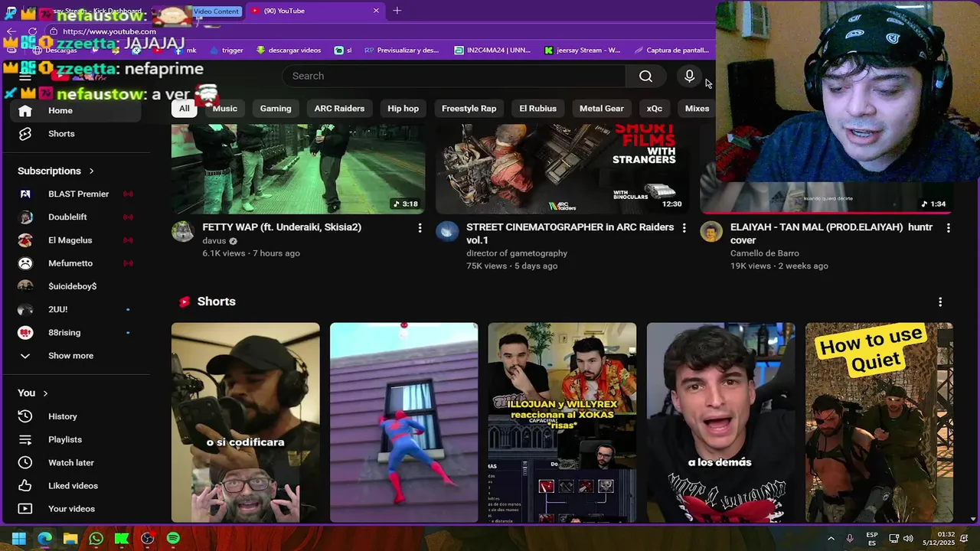This screenshot has width=980, height=551.
Task: Expand the Subscriptions section chevron
Action: point(92,171)
